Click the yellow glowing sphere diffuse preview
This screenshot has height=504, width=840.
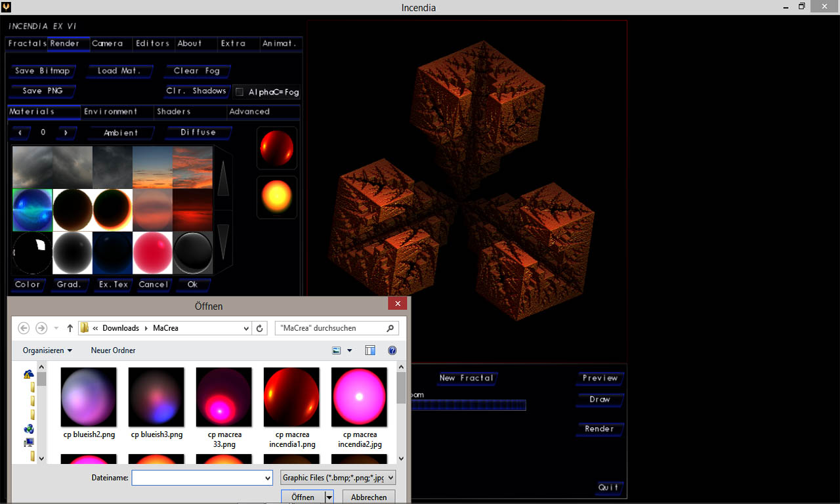pos(276,197)
